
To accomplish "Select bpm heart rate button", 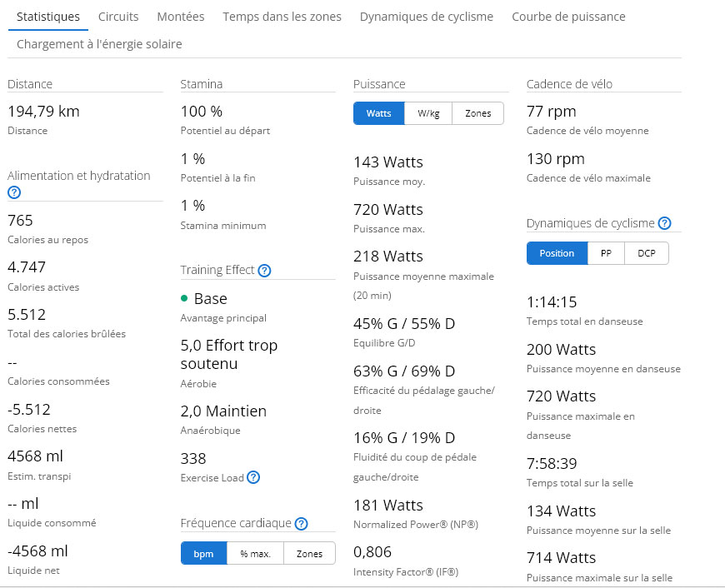I will [x=203, y=553].
